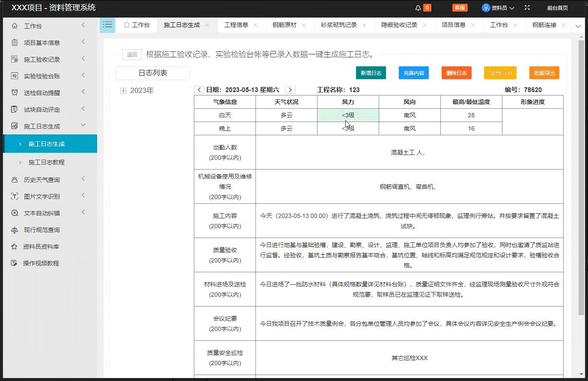Open the 资料员 user dropdown
The width and height of the screenshot is (588, 381).
(x=499, y=7)
